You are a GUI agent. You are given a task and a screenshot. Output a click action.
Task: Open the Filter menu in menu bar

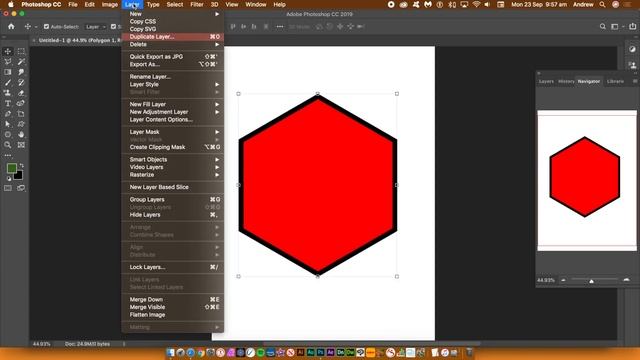[197, 4]
